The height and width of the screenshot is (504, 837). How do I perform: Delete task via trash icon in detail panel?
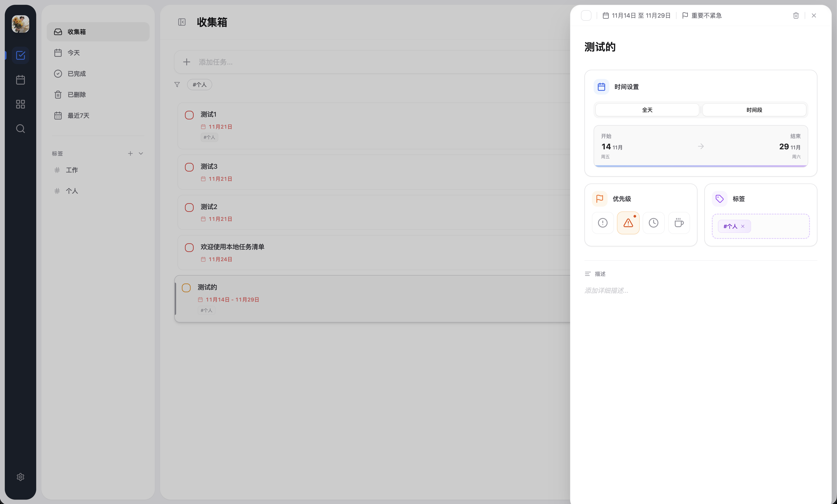tap(796, 16)
